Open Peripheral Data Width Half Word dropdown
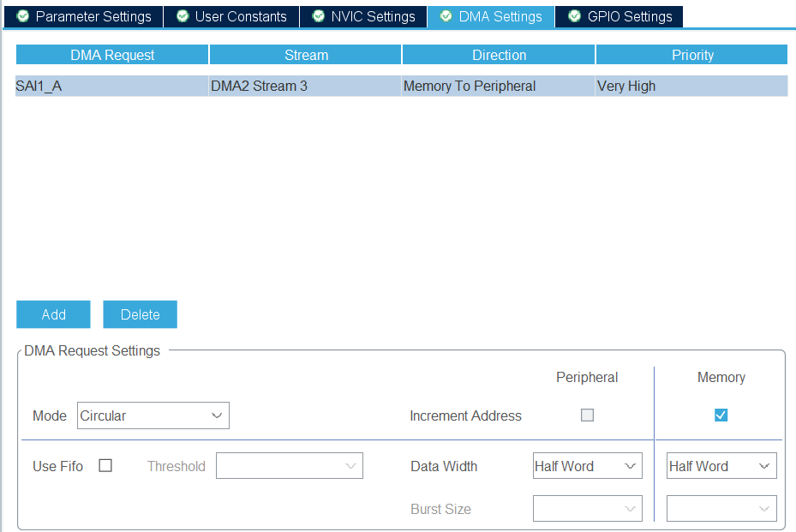 click(587, 465)
